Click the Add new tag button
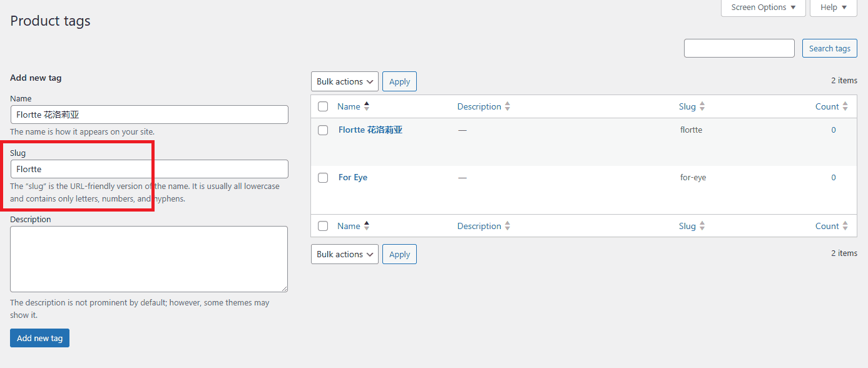The height and width of the screenshot is (368, 868). 40,338
